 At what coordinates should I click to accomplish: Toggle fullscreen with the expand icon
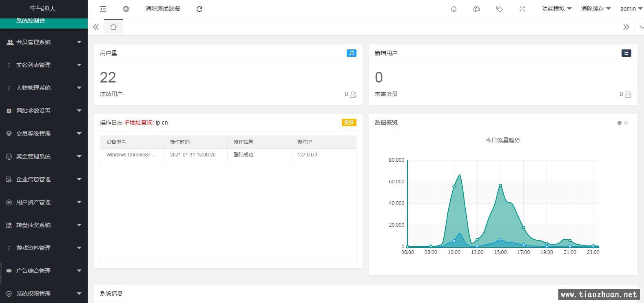522,9
